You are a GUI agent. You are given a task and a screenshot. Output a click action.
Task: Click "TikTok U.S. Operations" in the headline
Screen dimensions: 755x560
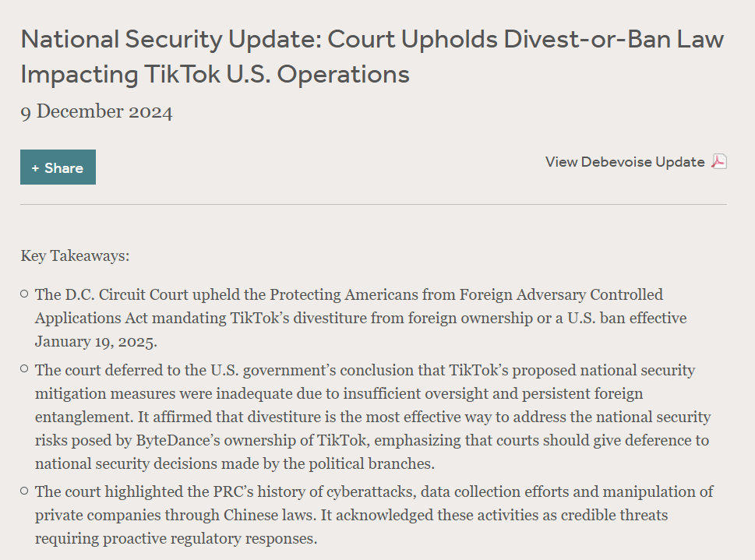click(x=277, y=75)
